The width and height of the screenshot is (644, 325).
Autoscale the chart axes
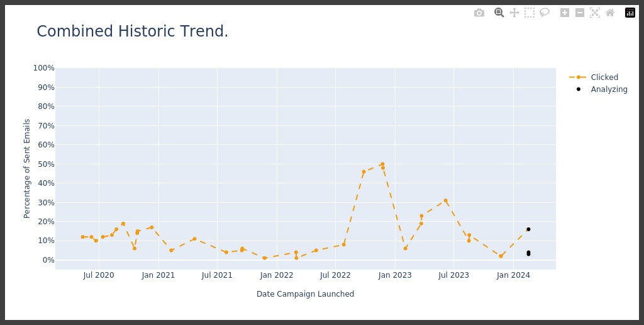(595, 13)
